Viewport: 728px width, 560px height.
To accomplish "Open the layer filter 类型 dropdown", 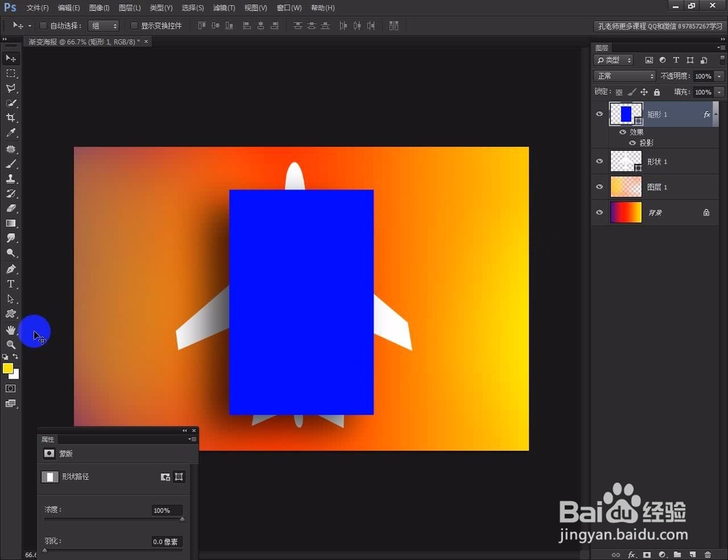I will [614, 60].
